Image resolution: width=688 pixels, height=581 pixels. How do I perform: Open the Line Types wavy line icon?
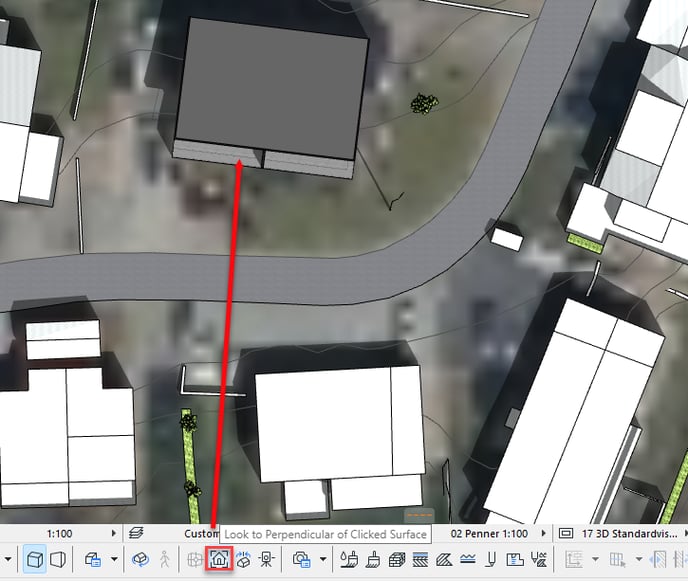coord(468,559)
